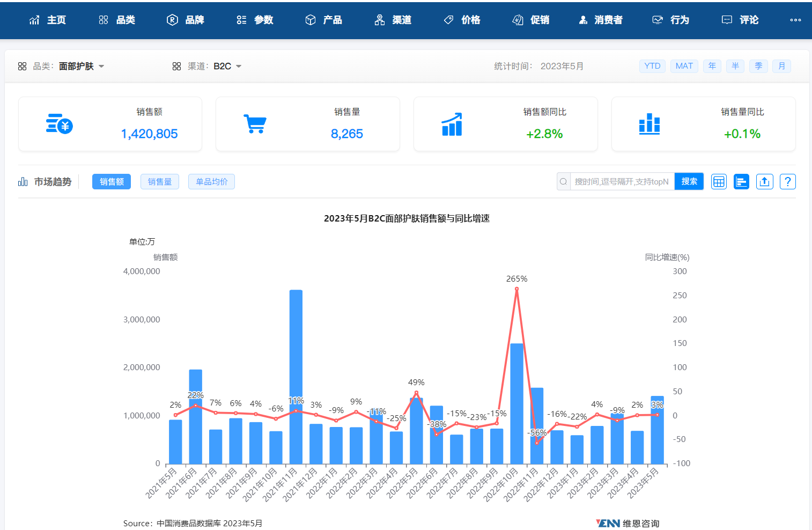Click the 单位:万 unit label
Image resolution: width=812 pixels, height=530 pixels.
(142, 241)
